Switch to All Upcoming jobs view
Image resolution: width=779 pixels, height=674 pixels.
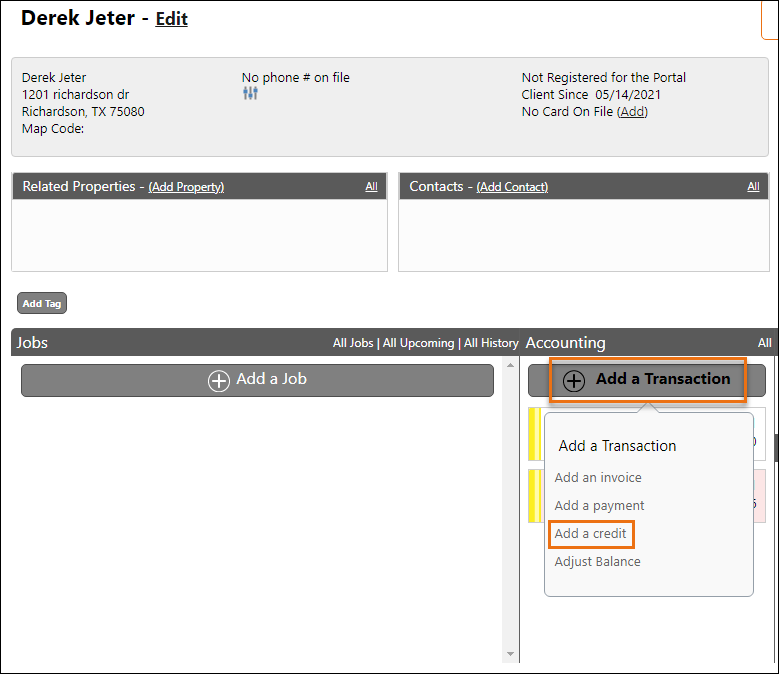(418, 343)
